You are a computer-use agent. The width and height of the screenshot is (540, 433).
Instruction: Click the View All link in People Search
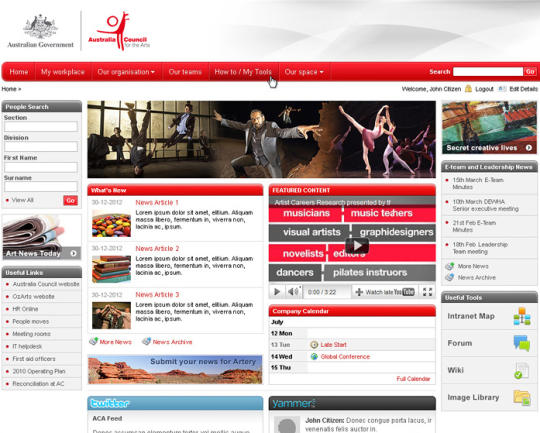(22, 200)
